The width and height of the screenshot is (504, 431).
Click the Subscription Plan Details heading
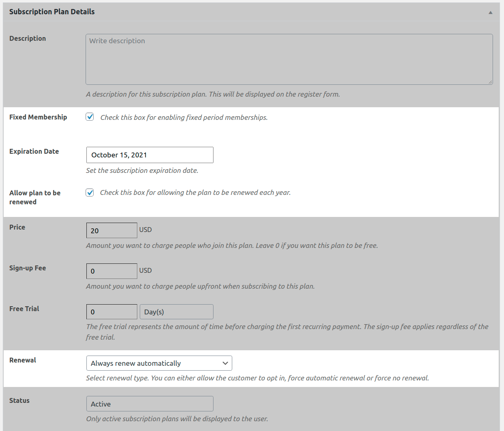tap(52, 12)
